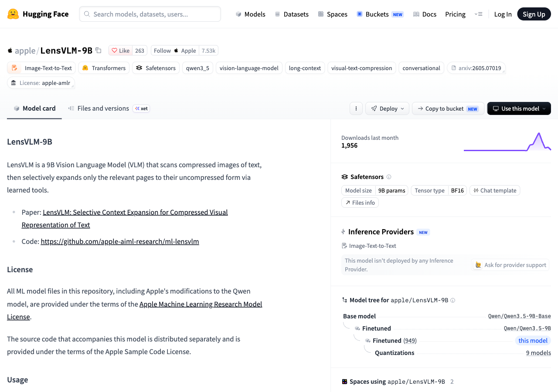Viewport: 558px width, 392px height.
Task: Open the Pricing page
Action: tap(455, 14)
